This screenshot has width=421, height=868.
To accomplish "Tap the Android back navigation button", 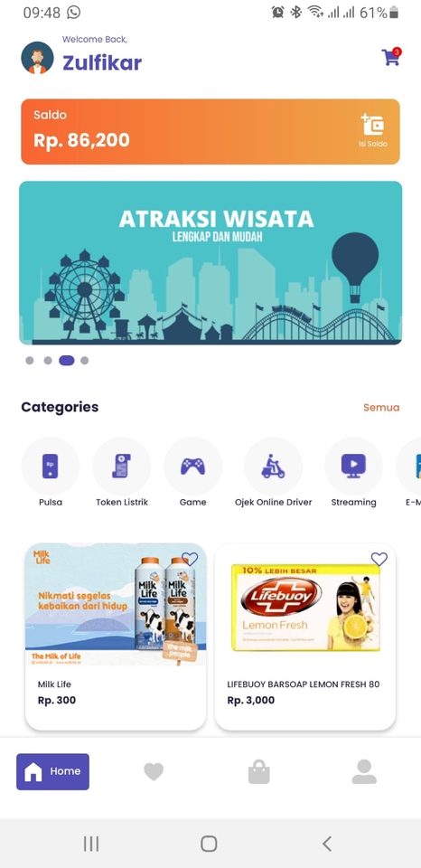I will [x=327, y=844].
